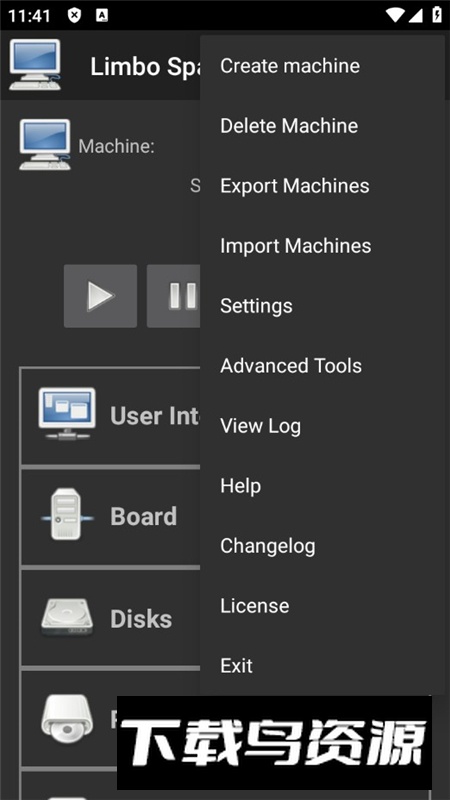Open Advanced Tools menu entry
Screen dimensions: 450x800
[322, 366]
